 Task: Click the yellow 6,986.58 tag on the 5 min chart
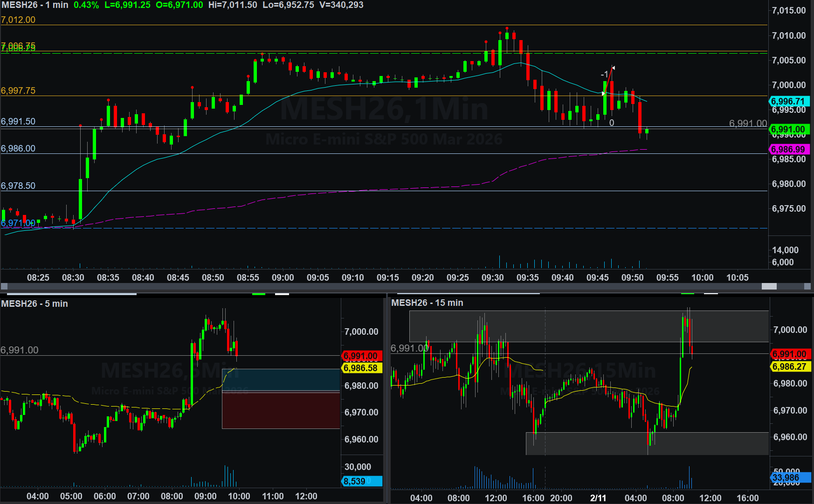coord(361,368)
